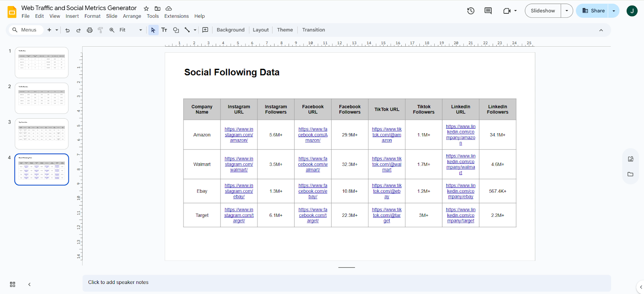
Task: Open the Share options dropdown arrow
Action: point(614,11)
